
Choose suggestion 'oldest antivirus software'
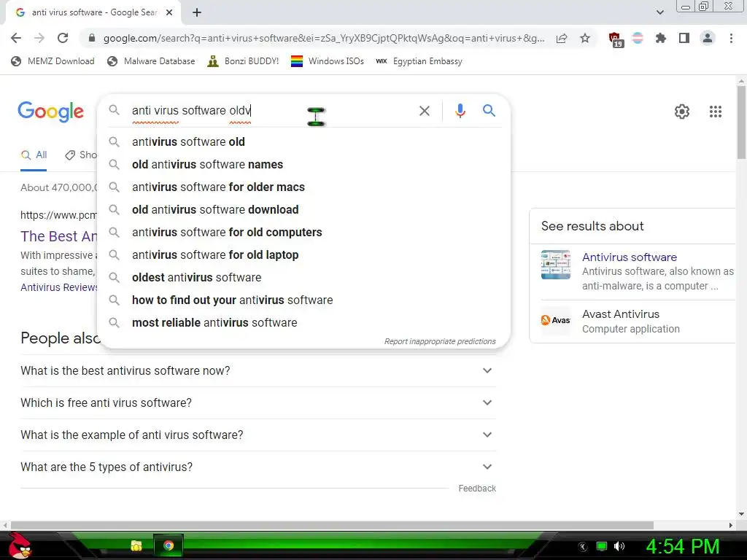tap(197, 278)
